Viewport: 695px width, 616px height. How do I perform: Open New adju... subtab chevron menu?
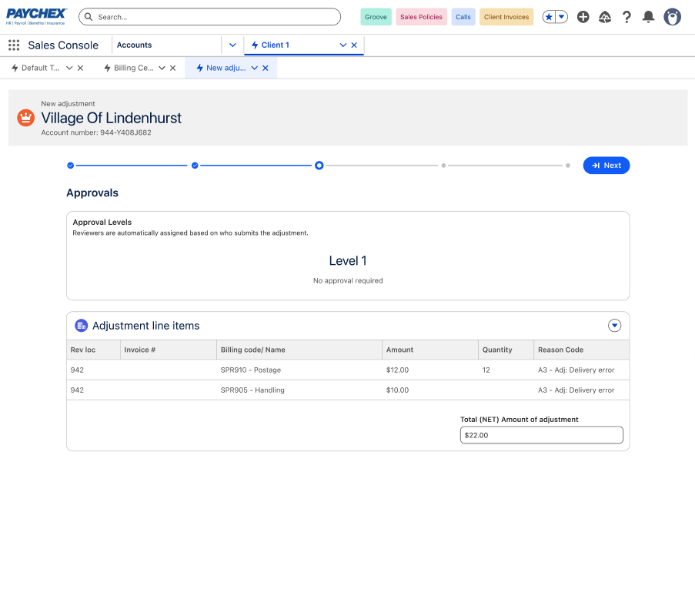[255, 68]
